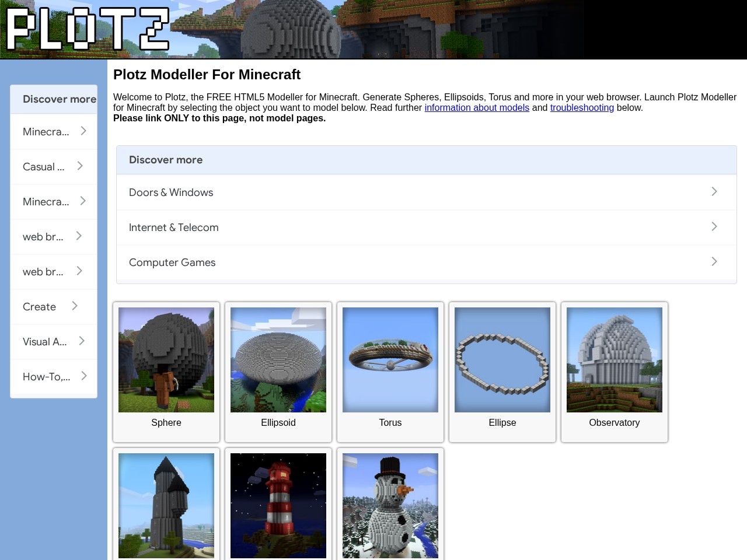747x560 pixels.
Task: Click the Observatory caption label
Action: [615, 422]
